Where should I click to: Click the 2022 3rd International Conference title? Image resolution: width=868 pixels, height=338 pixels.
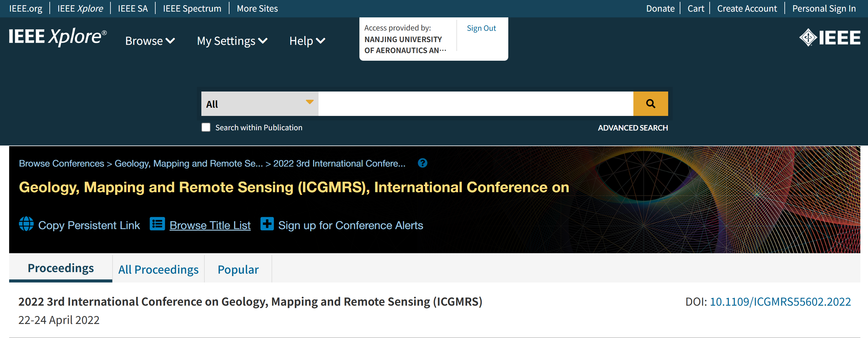pos(250,302)
